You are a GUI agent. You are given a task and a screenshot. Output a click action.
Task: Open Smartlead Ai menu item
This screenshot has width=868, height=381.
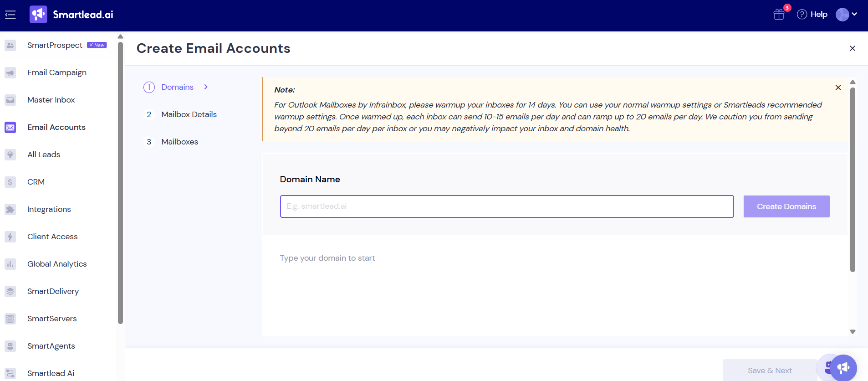(51, 373)
